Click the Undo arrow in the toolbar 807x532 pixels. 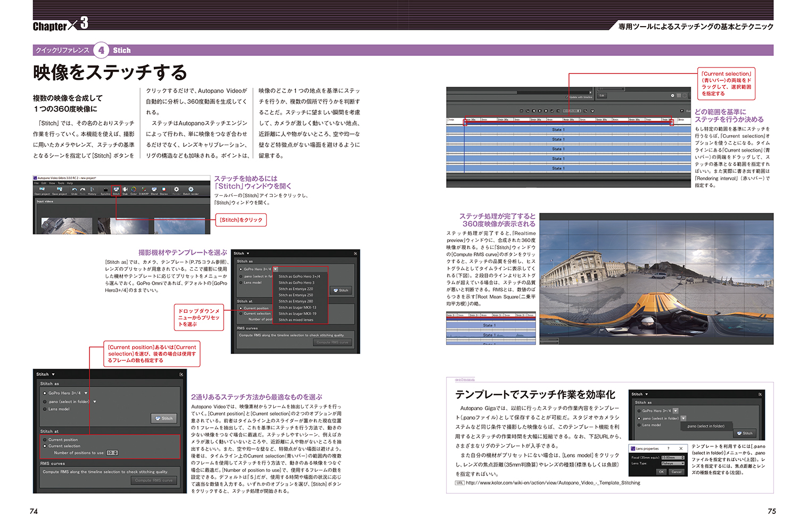[x=75, y=190]
